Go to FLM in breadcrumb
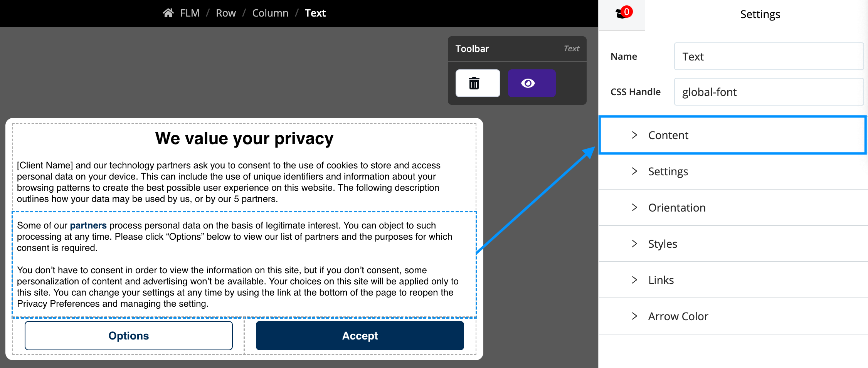Screen dimensions: 868x368 click(190, 13)
